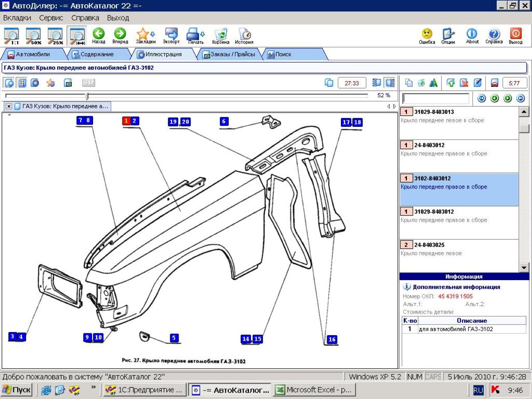This screenshot has height=399, width=532.
Task: Click callout number 5 on the diagram
Action: click(x=174, y=338)
